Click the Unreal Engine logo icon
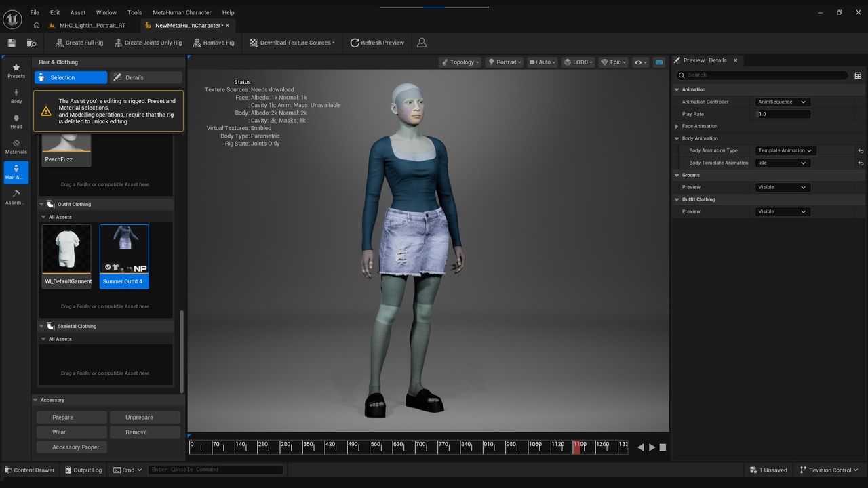This screenshot has width=868, height=488. [x=12, y=20]
